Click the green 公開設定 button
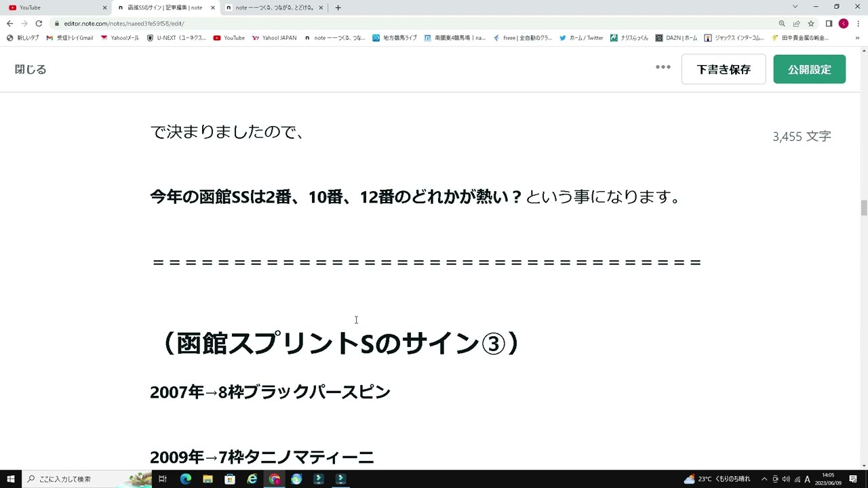868x488 pixels. tap(809, 68)
